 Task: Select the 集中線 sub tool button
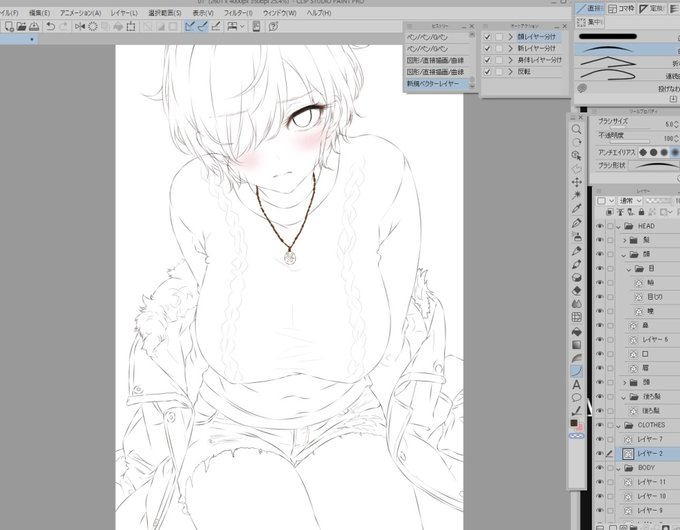[590, 22]
